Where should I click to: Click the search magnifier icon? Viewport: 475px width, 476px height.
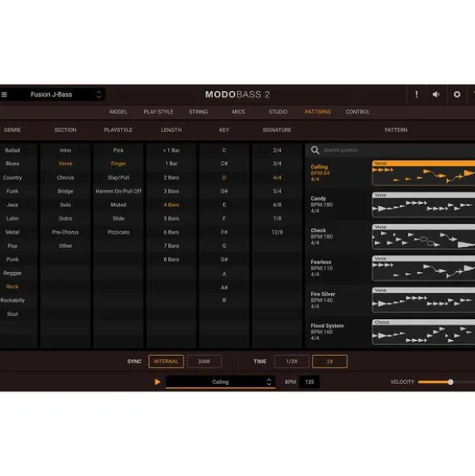[315, 150]
